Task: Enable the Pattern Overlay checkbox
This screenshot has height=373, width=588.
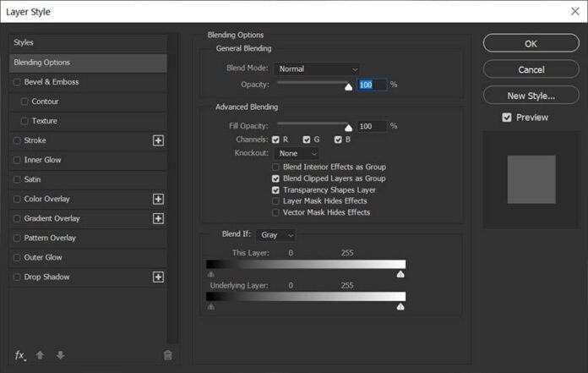Action: click(17, 238)
